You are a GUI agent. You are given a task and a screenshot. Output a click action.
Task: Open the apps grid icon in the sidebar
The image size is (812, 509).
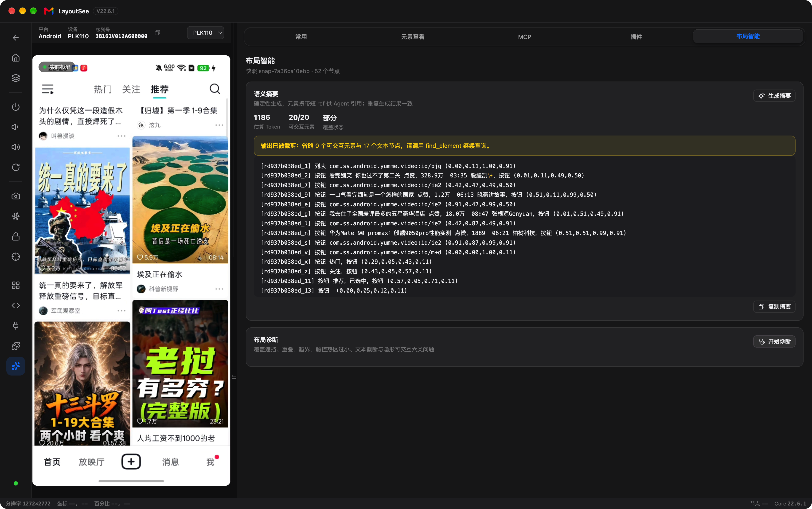[16, 285]
